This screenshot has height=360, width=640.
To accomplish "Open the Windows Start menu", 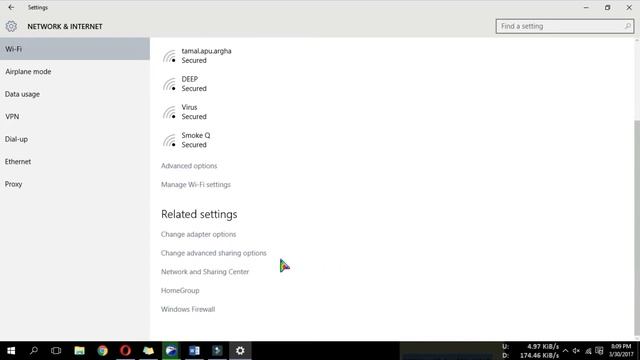I will 11,351.
